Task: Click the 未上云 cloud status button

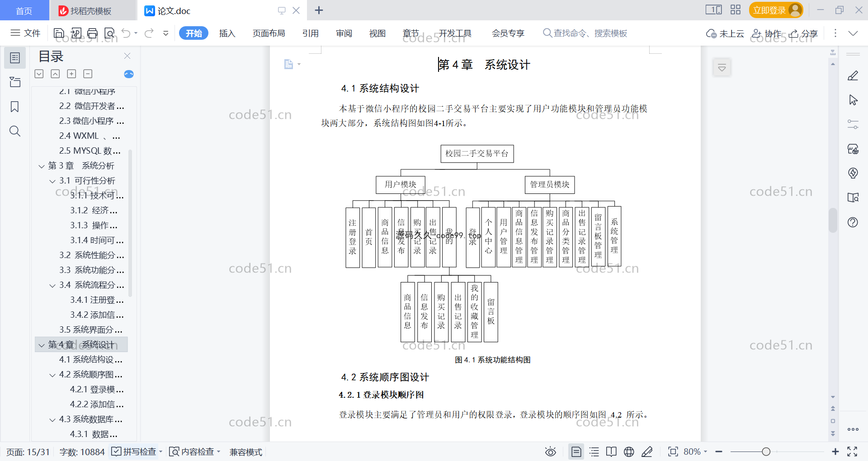Action: coord(725,33)
